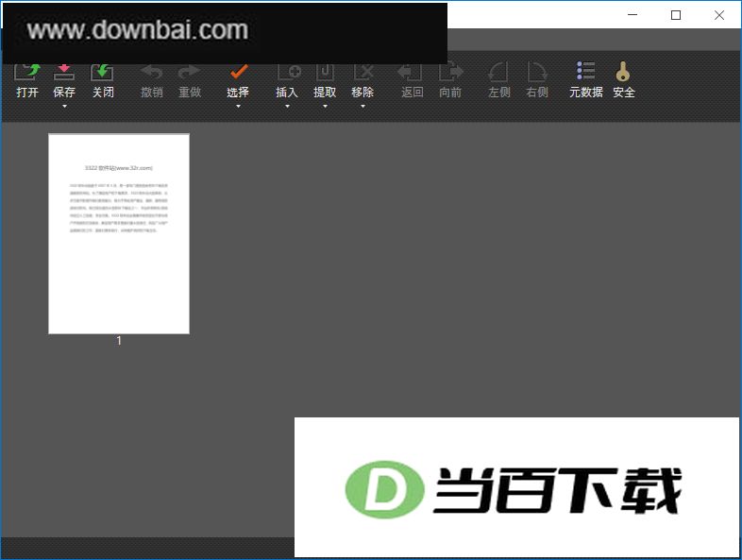The height and width of the screenshot is (560, 742).
Task: Click the 保存 (Save) toolbar icon
Action: [64, 73]
